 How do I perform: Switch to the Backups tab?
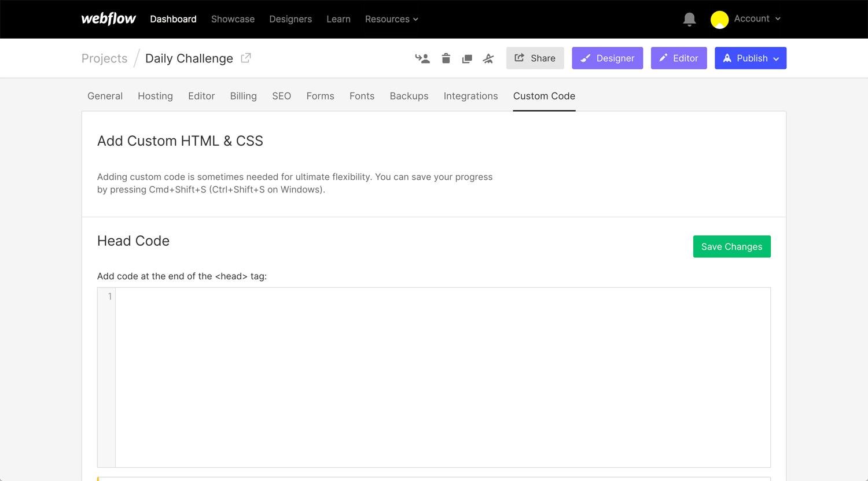coord(409,96)
